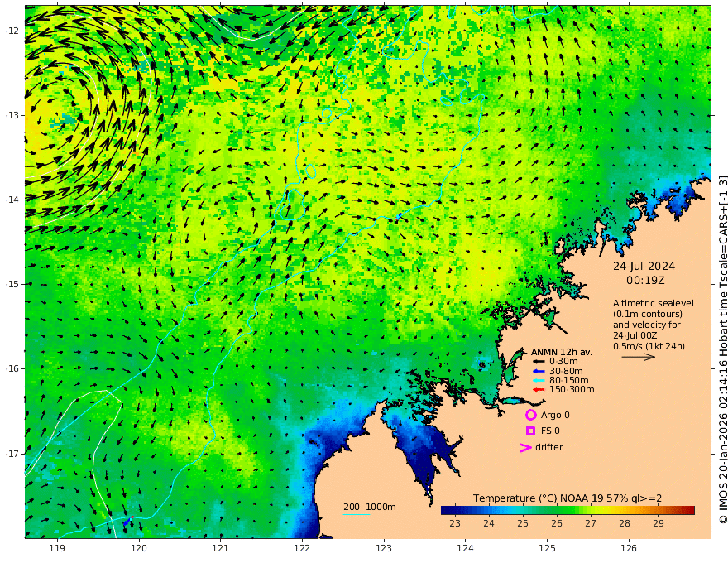Click the yellow 27°C region of colorbar
This screenshot has width=728, height=563.
pos(591,511)
